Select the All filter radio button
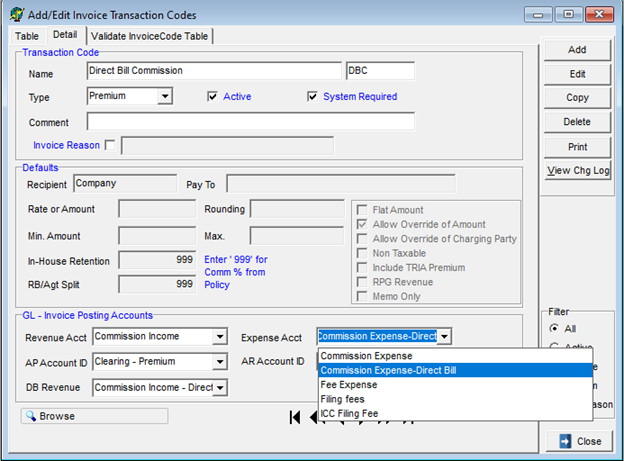The image size is (624, 461). [x=554, y=328]
